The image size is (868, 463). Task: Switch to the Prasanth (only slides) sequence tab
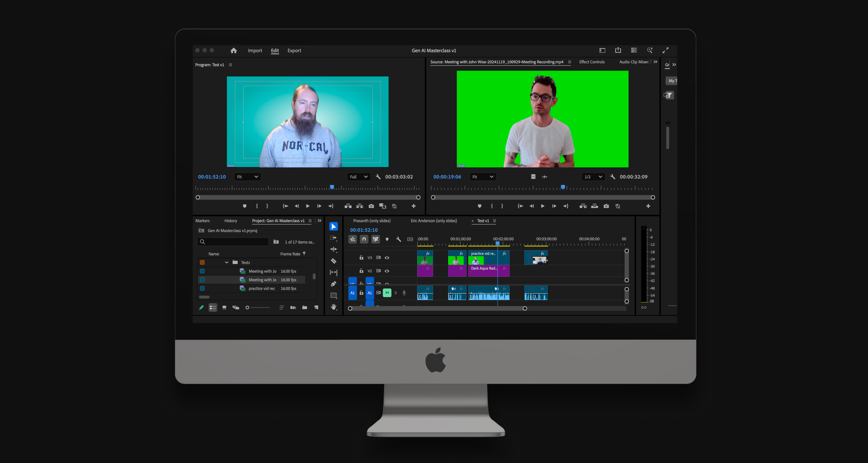tap(372, 221)
